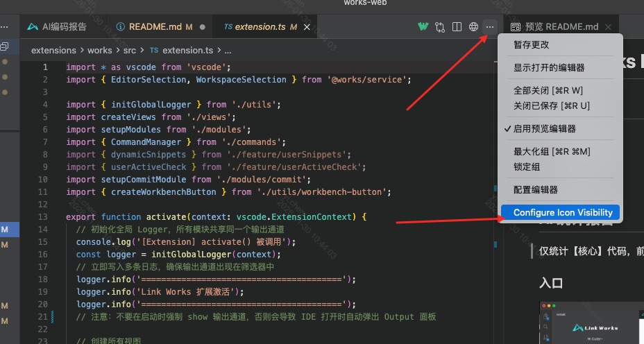Click the globe icon in editor toolbar
This screenshot has width=644, height=344.
coord(473,27)
